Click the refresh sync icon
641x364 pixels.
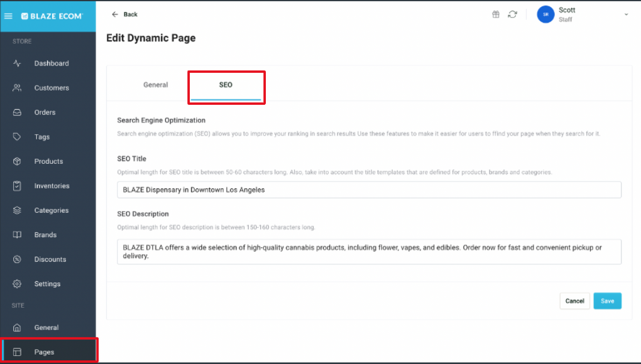click(512, 14)
